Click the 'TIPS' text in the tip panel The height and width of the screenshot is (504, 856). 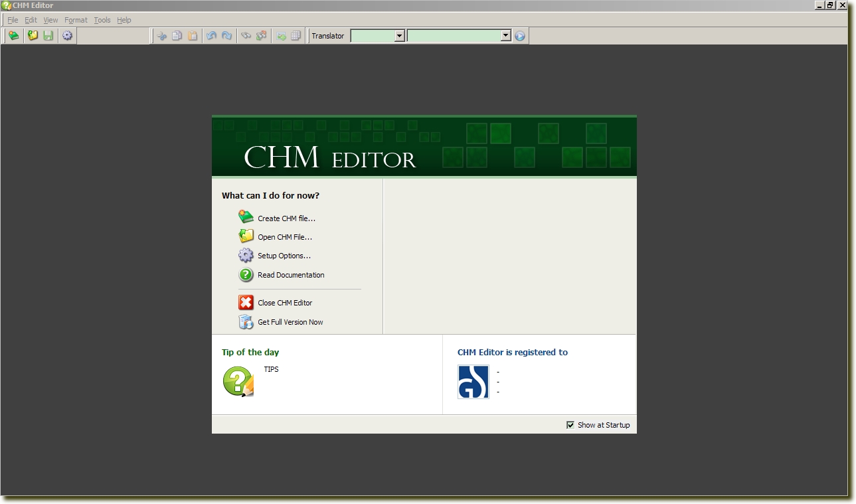(x=272, y=369)
